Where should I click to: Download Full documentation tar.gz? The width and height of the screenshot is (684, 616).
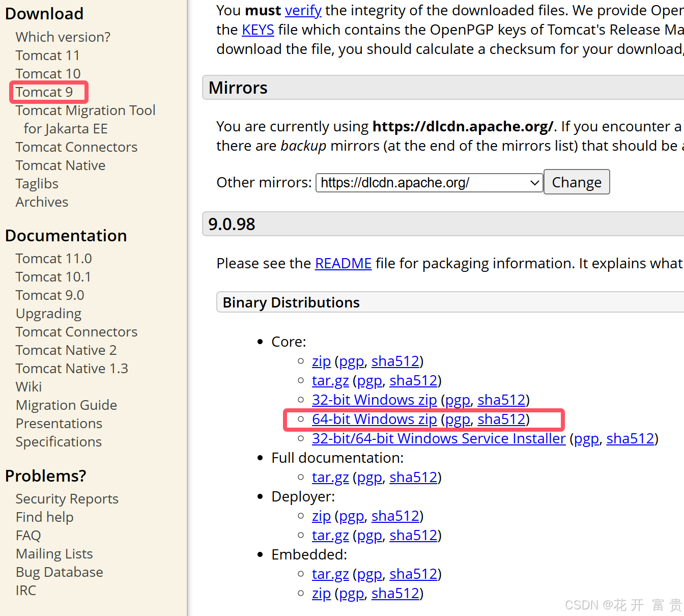(330, 478)
